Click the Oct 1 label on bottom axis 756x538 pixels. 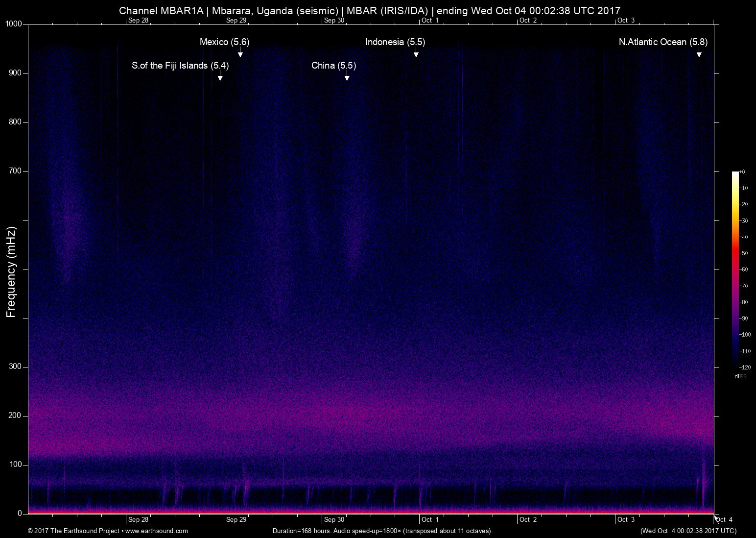click(430, 520)
